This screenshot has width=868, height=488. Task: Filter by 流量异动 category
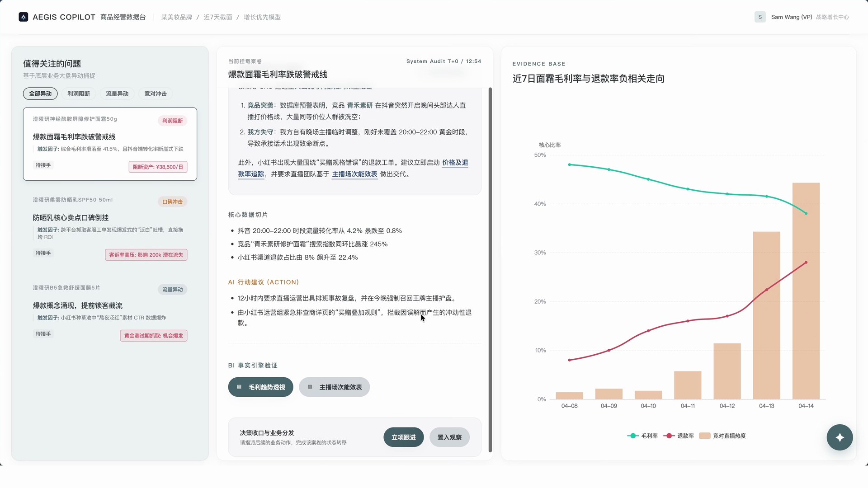click(117, 94)
